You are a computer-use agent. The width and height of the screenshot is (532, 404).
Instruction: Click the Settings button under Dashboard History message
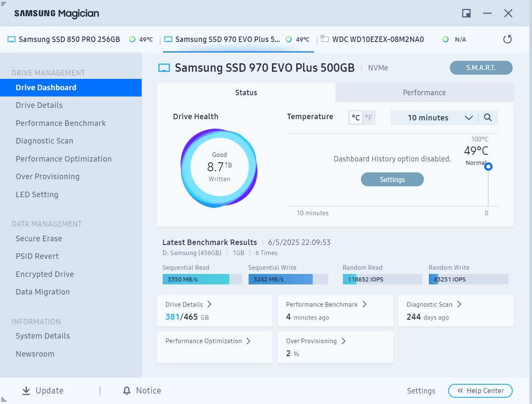pos(392,180)
